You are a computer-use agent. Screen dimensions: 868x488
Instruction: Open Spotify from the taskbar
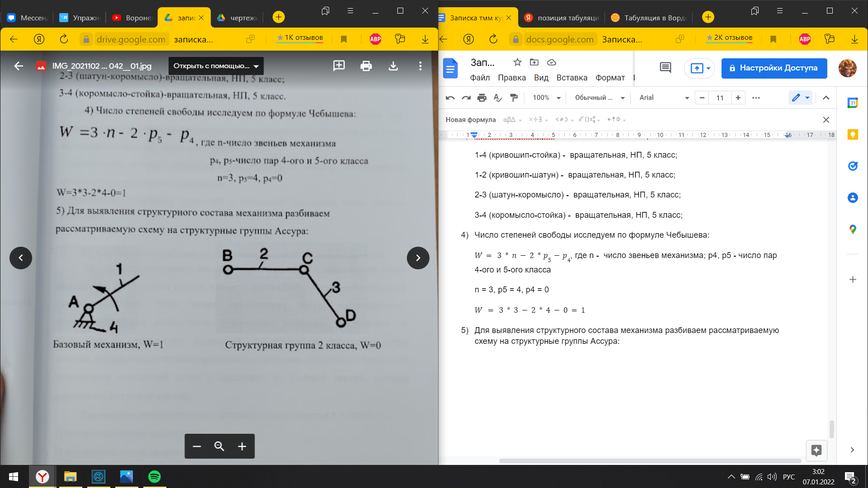(155, 477)
